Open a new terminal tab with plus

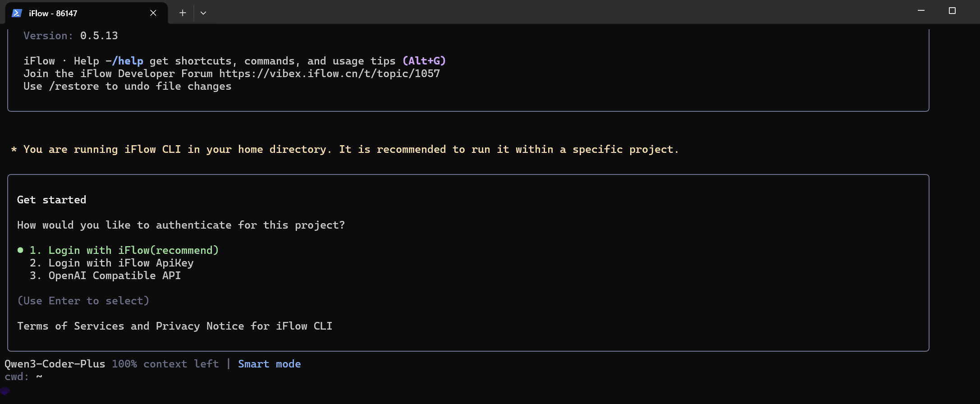(183, 13)
